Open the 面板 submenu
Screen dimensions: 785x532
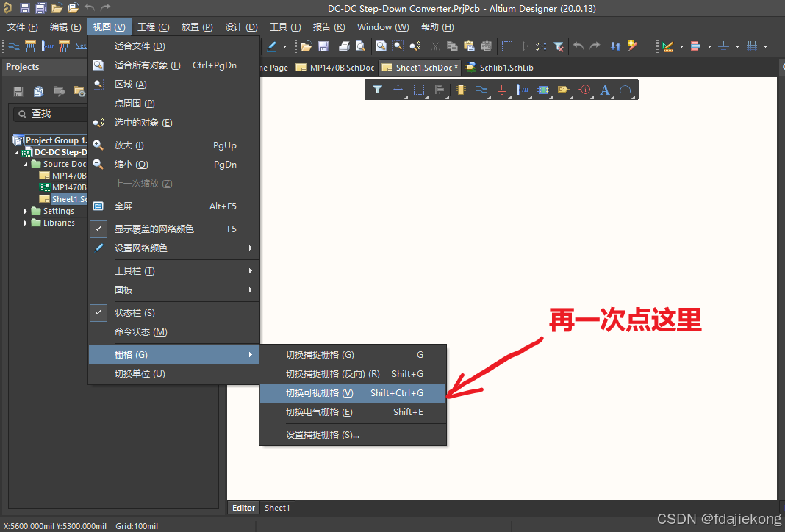click(x=173, y=290)
